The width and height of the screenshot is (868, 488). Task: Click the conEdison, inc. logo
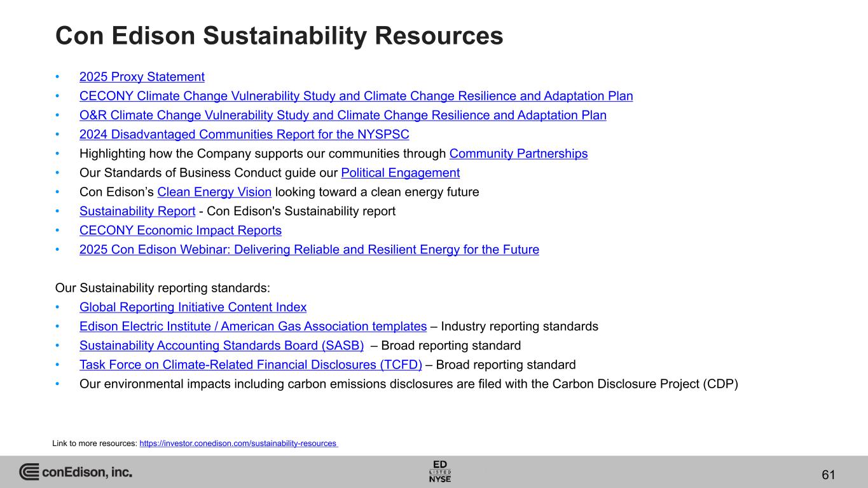[x=76, y=472]
